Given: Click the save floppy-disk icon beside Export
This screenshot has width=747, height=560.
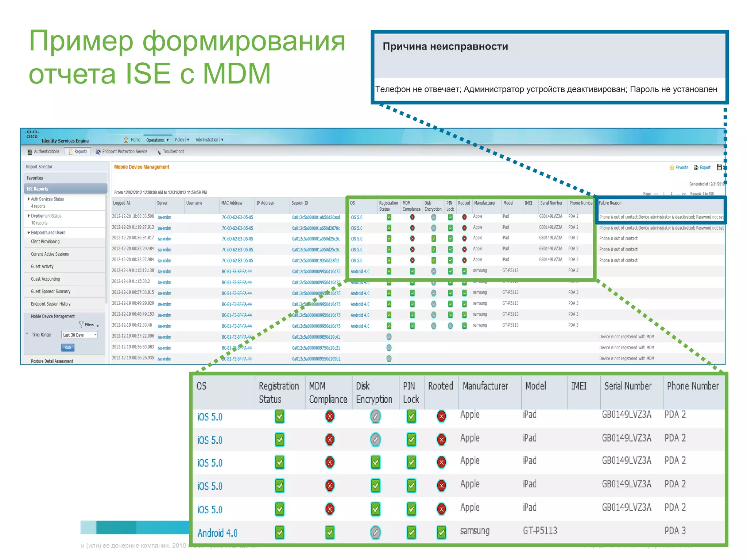Looking at the screenshot, I should [719, 167].
